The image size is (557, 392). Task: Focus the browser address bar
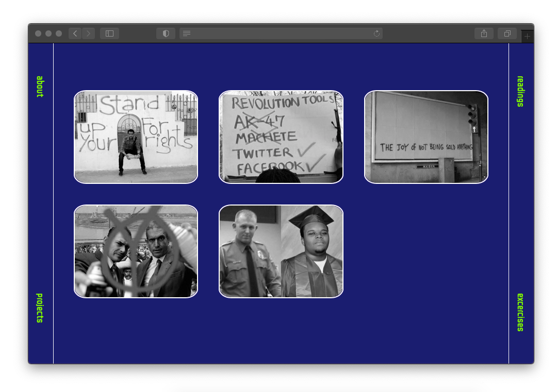click(x=281, y=33)
